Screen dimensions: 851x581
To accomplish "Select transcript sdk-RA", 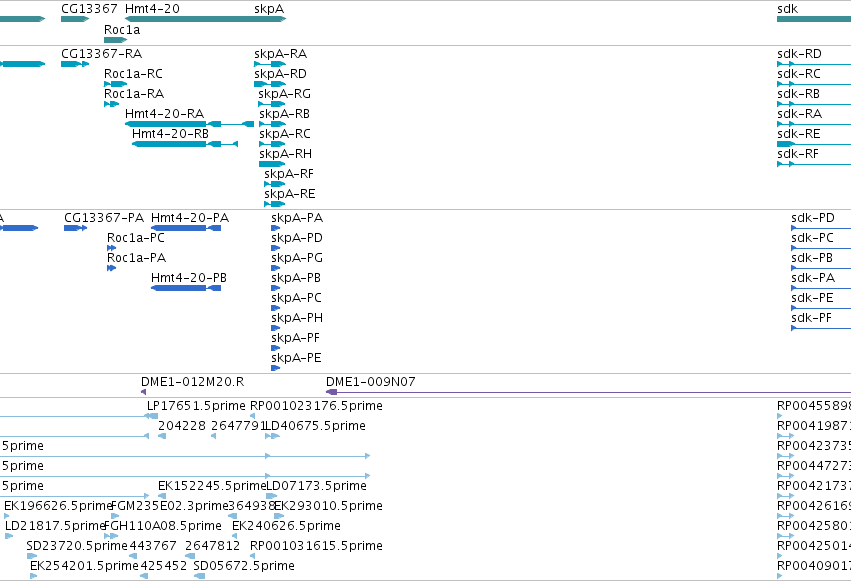I will coord(799,114).
